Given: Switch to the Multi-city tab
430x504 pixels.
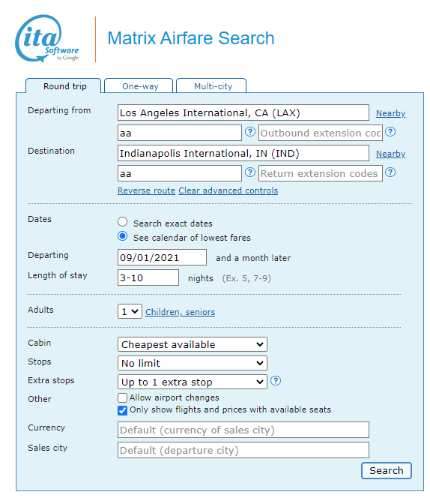Looking at the screenshot, I should tap(211, 85).
